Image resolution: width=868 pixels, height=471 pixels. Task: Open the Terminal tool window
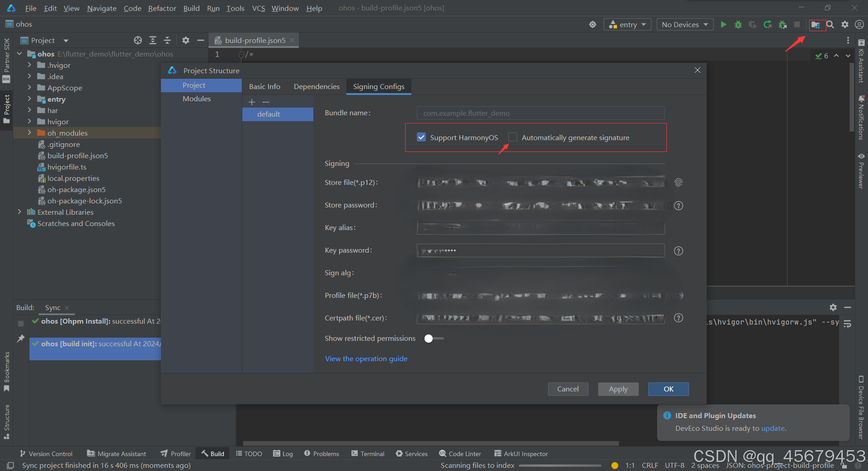coord(368,454)
